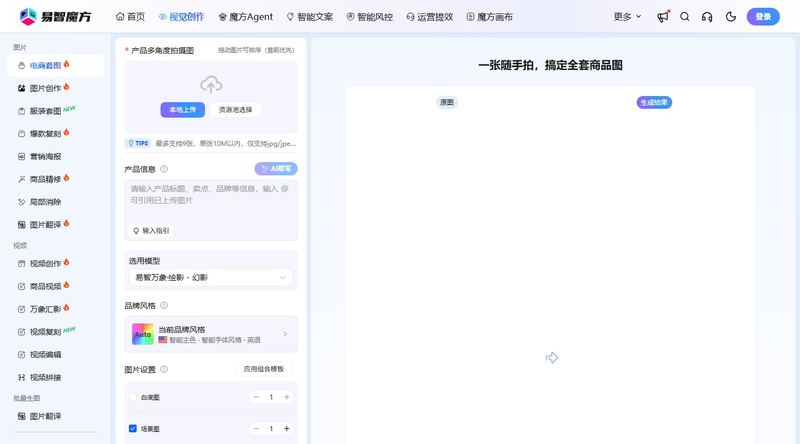Open 营销海报 in the sidebar
This screenshot has height=444, width=800.
pos(55,156)
